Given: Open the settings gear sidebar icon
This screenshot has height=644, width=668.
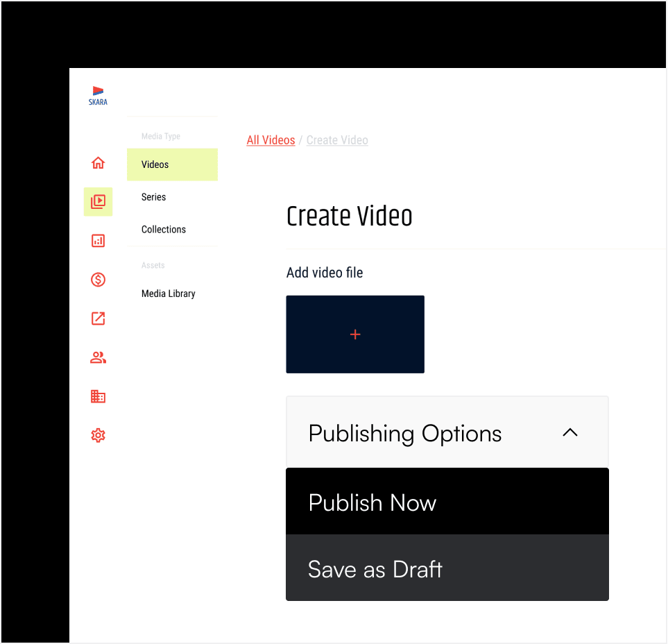Looking at the screenshot, I should click(x=98, y=436).
